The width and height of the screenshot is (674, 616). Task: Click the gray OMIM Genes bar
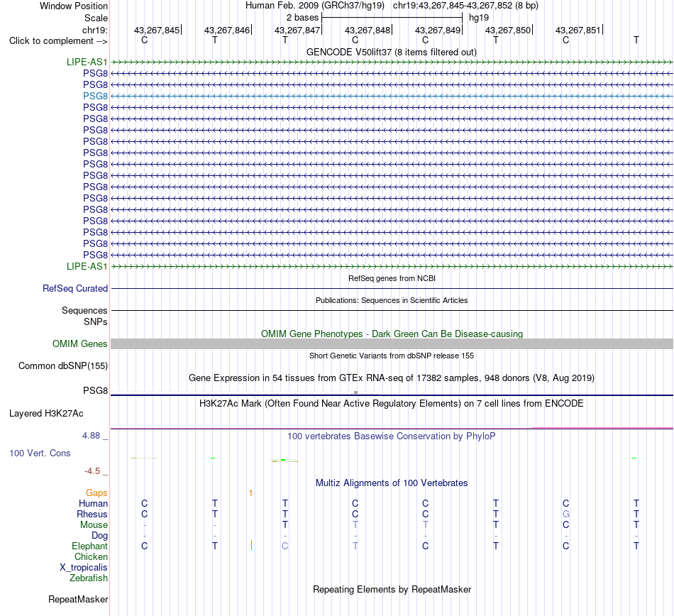(392, 344)
